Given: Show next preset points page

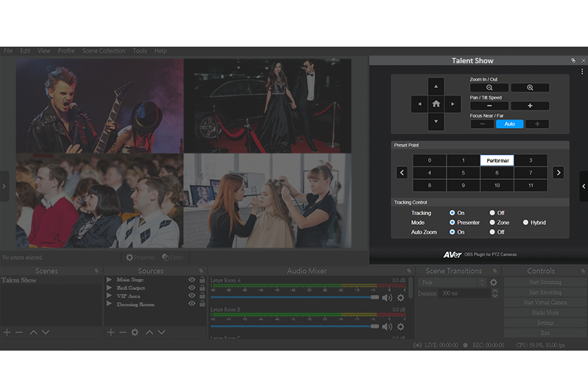Looking at the screenshot, I should tap(558, 172).
